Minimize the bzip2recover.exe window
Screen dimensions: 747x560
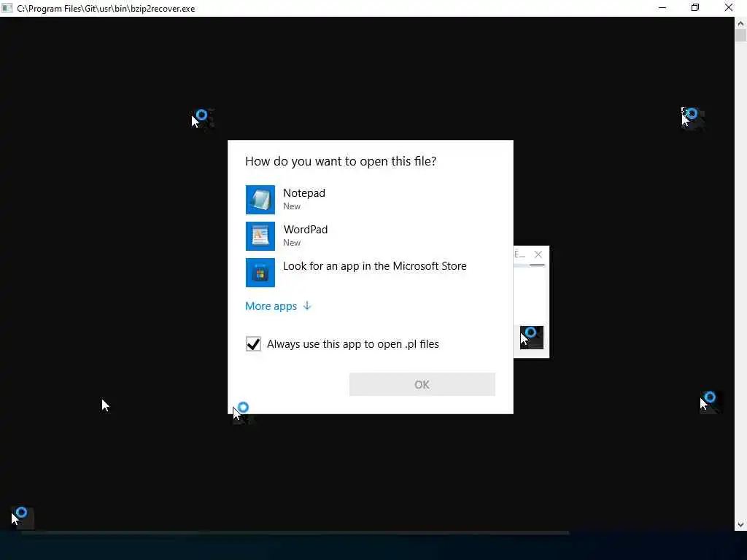tap(662, 8)
